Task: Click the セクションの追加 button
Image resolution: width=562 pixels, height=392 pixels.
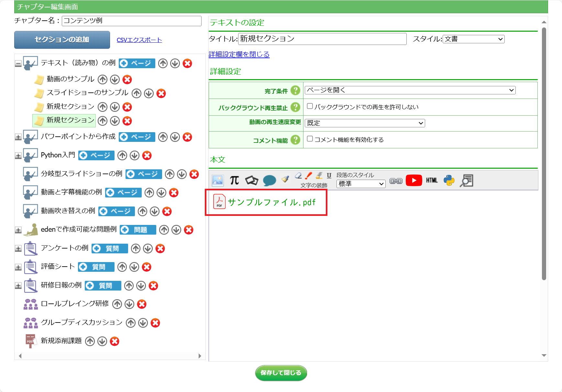Action: 62,40
